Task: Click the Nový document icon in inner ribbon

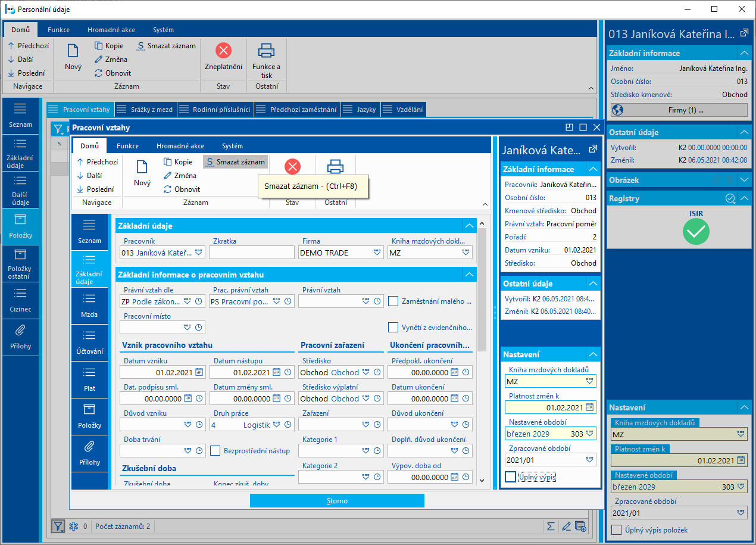Action: 142,167
